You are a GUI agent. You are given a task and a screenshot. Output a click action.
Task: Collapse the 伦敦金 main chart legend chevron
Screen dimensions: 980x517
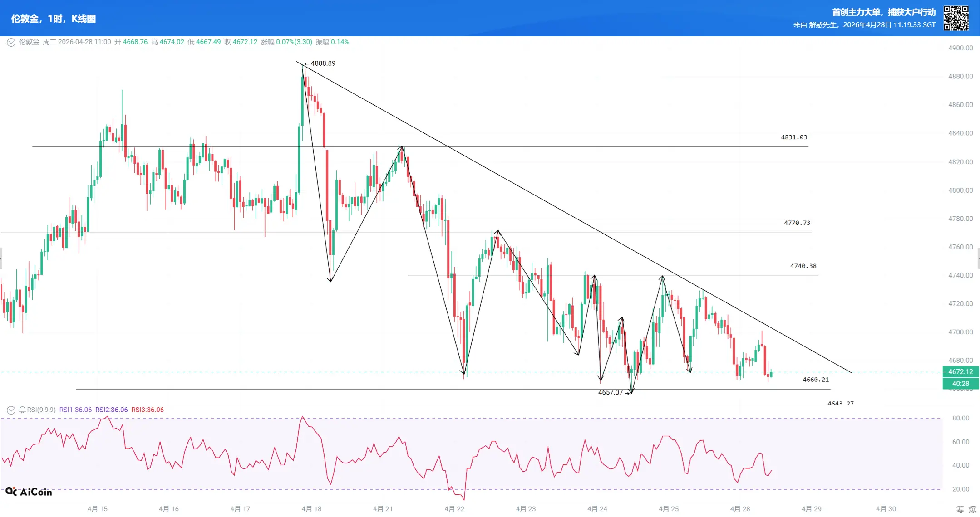coord(11,42)
